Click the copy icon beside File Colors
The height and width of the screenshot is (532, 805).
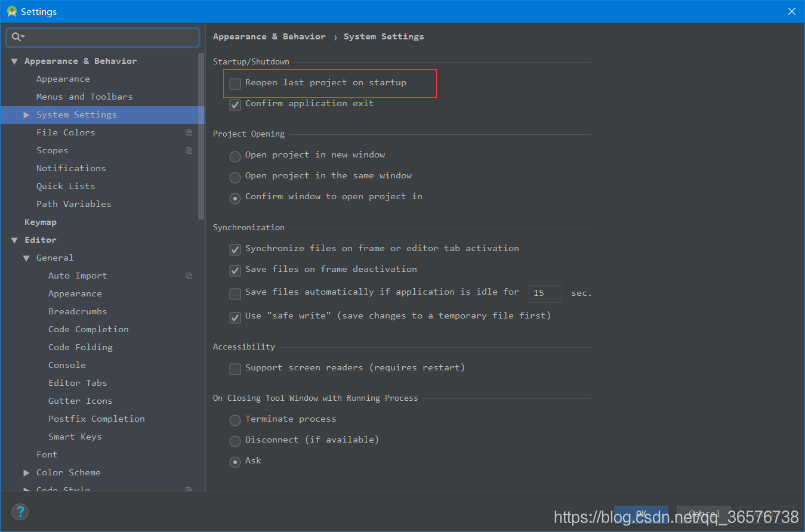pos(189,132)
